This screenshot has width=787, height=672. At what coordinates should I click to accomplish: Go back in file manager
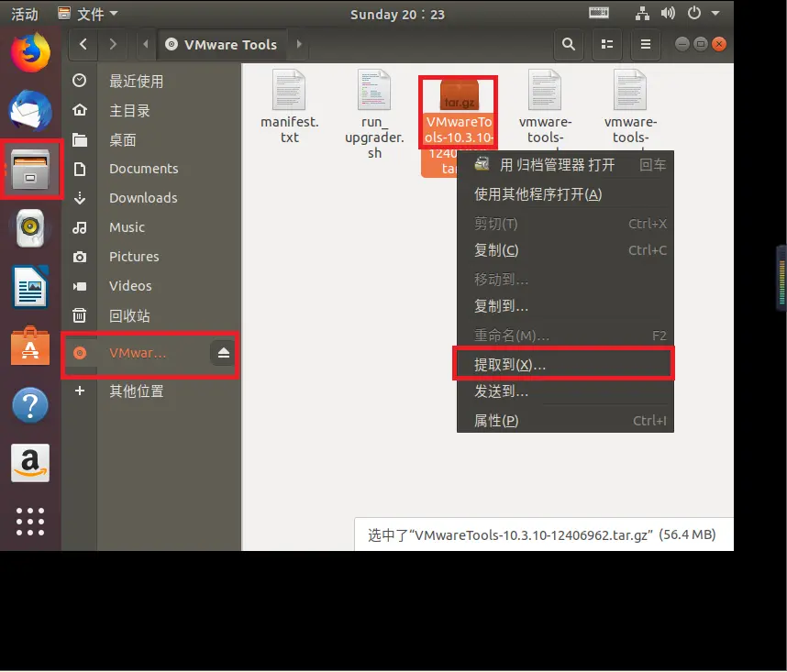[83, 45]
